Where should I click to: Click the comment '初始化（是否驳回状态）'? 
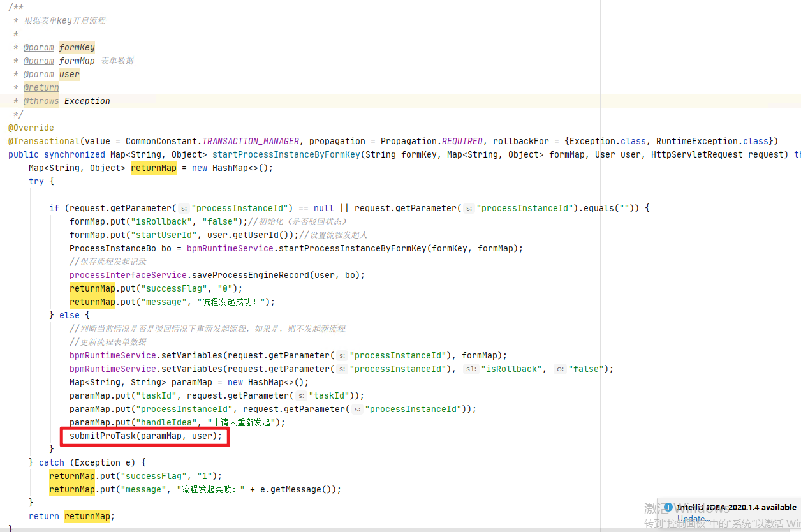[x=302, y=221]
